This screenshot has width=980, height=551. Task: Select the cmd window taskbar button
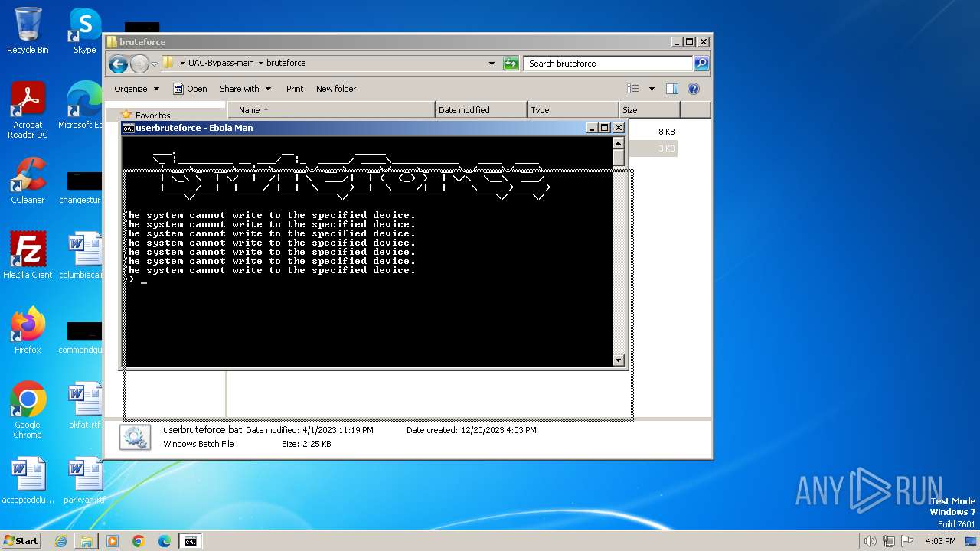(x=190, y=541)
